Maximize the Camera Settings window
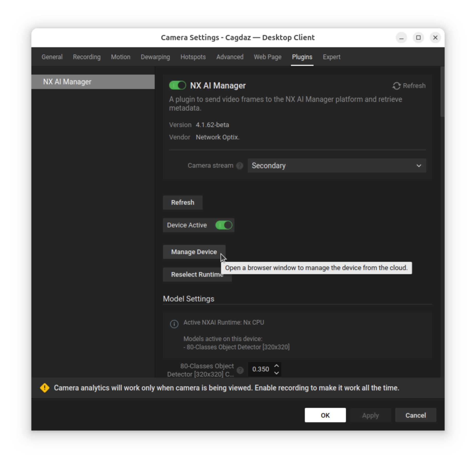Image resolution: width=476 pixels, height=465 pixels. 418,38
